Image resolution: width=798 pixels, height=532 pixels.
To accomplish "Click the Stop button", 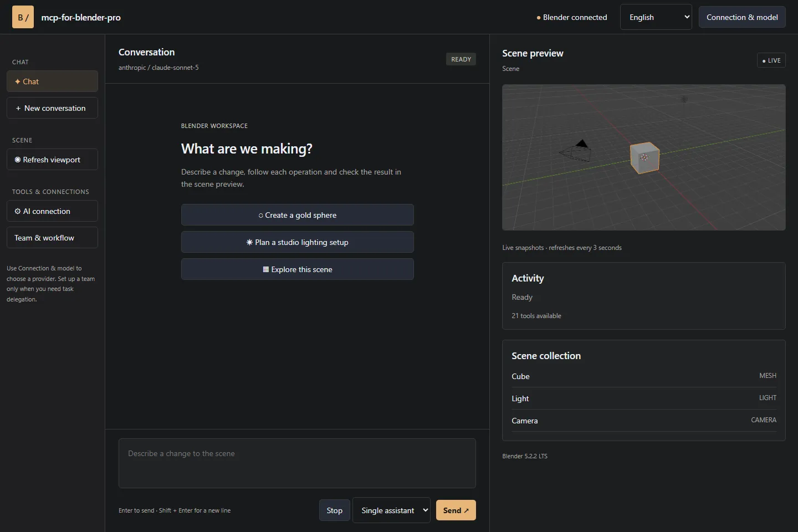I will tap(334, 510).
